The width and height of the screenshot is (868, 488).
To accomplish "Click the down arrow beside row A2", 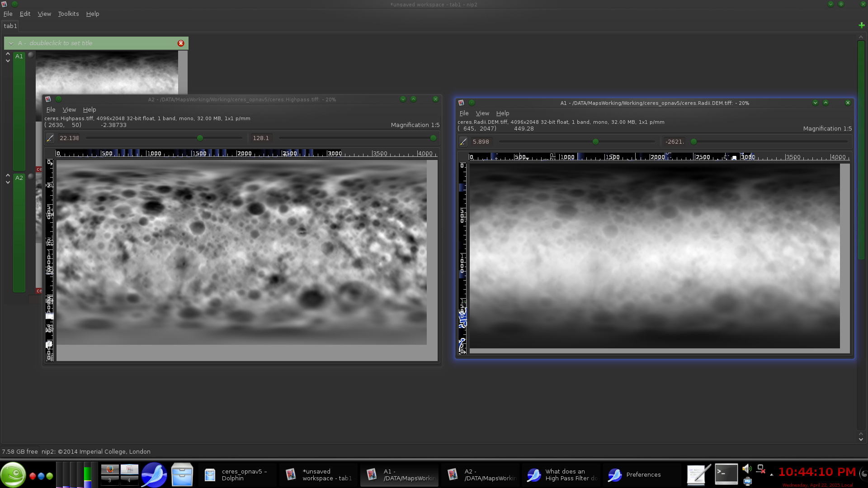I will point(8,182).
